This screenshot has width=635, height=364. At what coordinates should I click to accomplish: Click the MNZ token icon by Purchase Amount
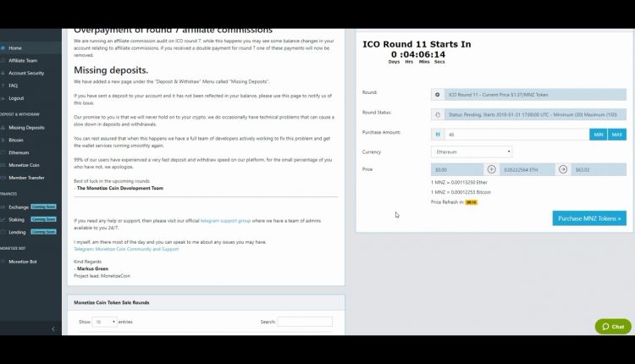438,135
